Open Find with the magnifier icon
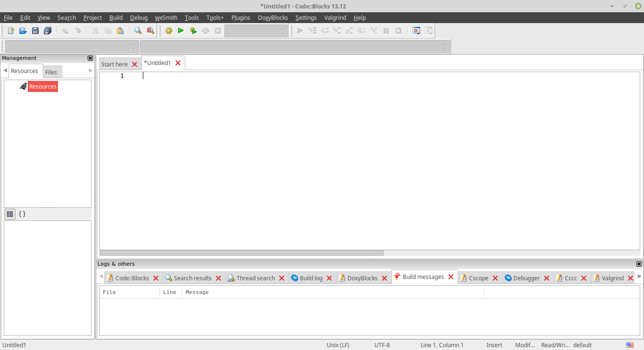 (138, 31)
